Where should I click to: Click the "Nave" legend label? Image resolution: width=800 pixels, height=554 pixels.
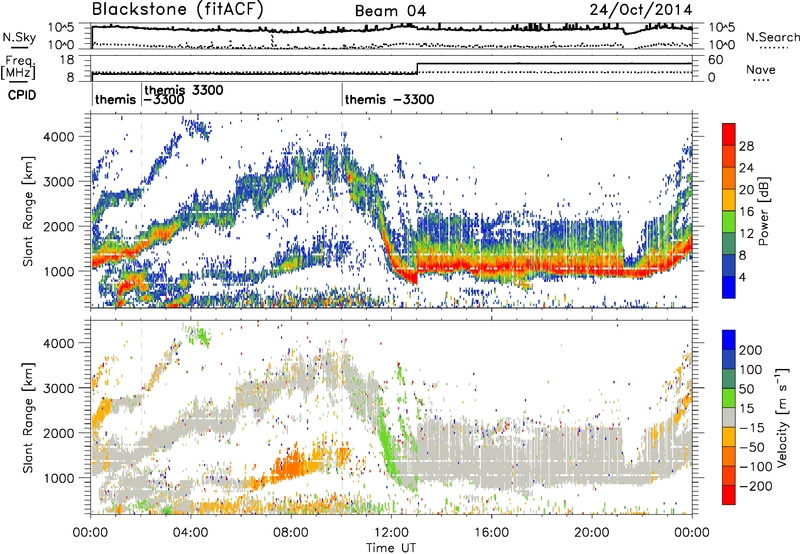coord(761,69)
